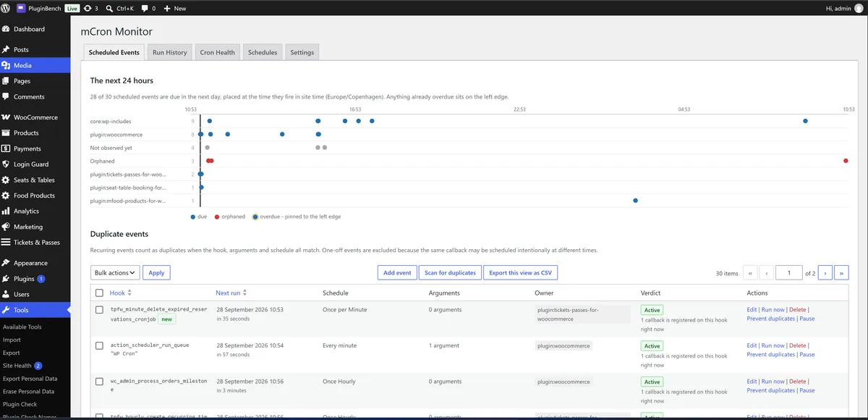Jump to the last page of events

pos(842,273)
